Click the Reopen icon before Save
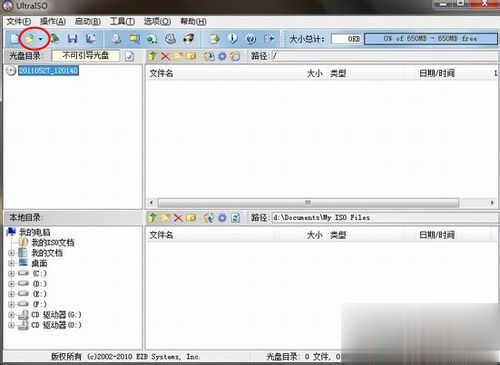500x365 pixels. point(55,39)
